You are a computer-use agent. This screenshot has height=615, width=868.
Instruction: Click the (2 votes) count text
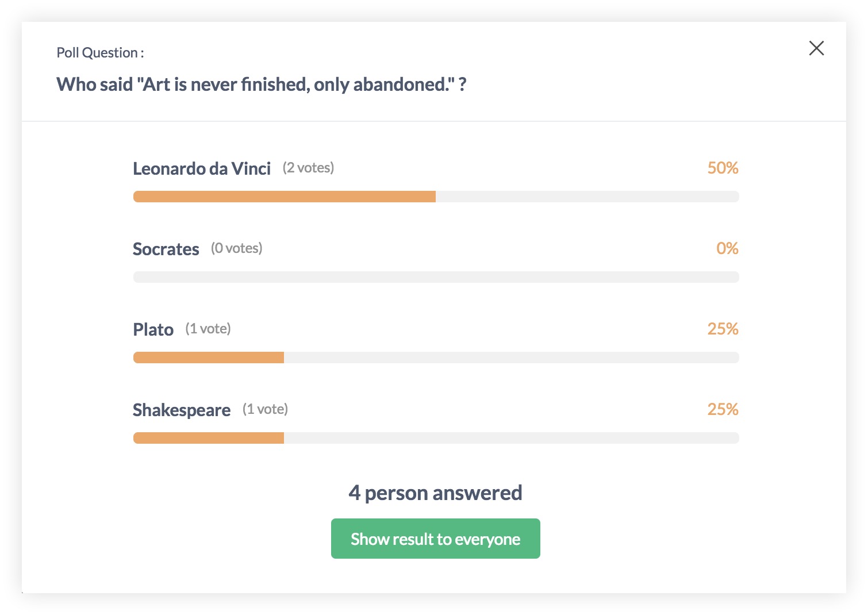click(x=308, y=168)
